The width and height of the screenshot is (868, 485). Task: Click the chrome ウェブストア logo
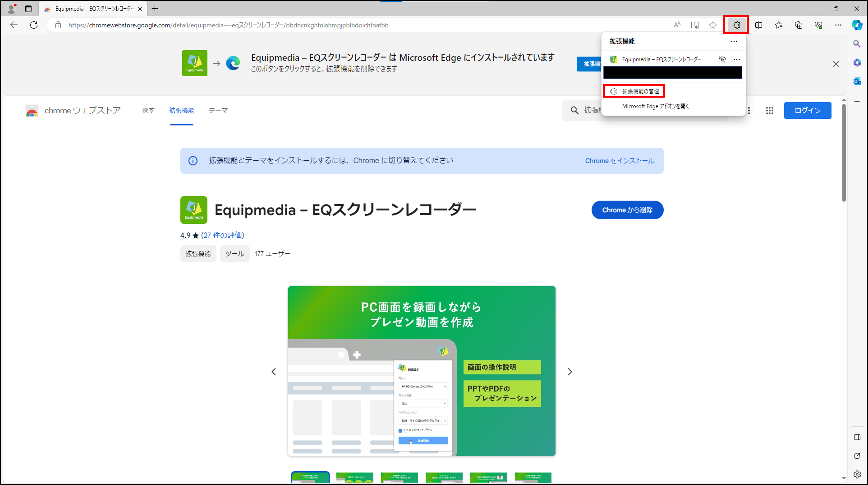point(73,111)
